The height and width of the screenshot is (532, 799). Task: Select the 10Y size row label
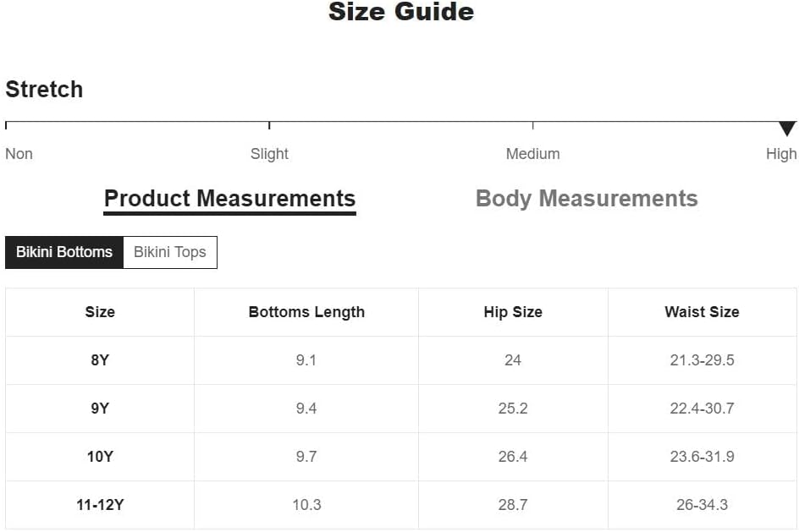[100, 457]
